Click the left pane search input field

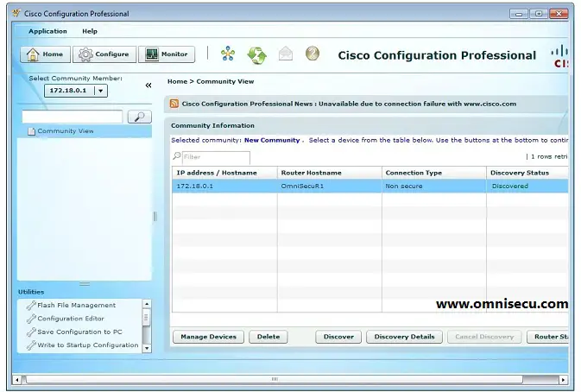click(73, 117)
